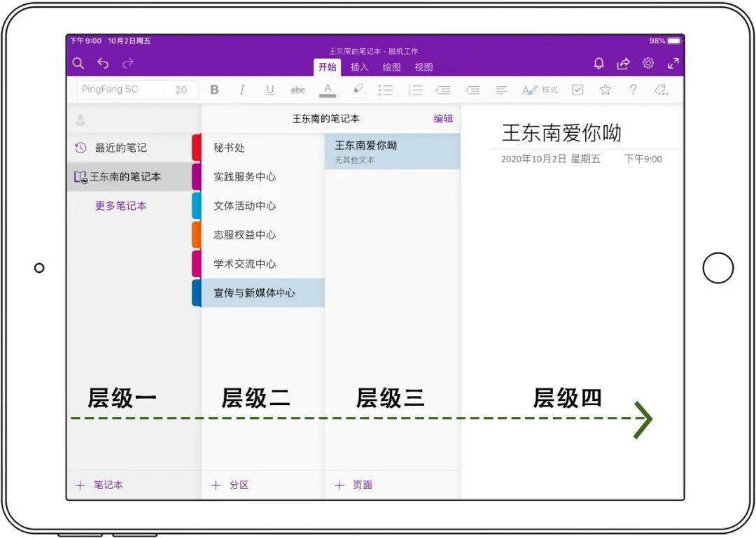Add a new 笔记本
This screenshot has width=756, height=538.
coord(99,485)
